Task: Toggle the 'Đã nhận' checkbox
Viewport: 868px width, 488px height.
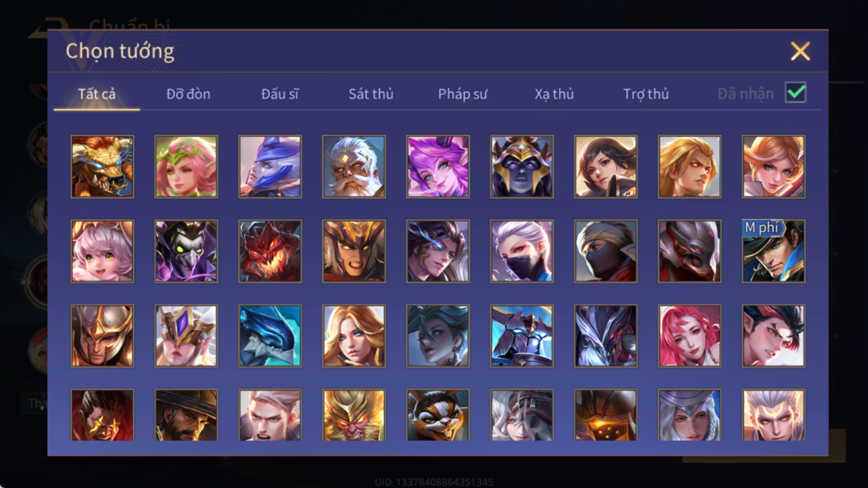Action: [795, 93]
